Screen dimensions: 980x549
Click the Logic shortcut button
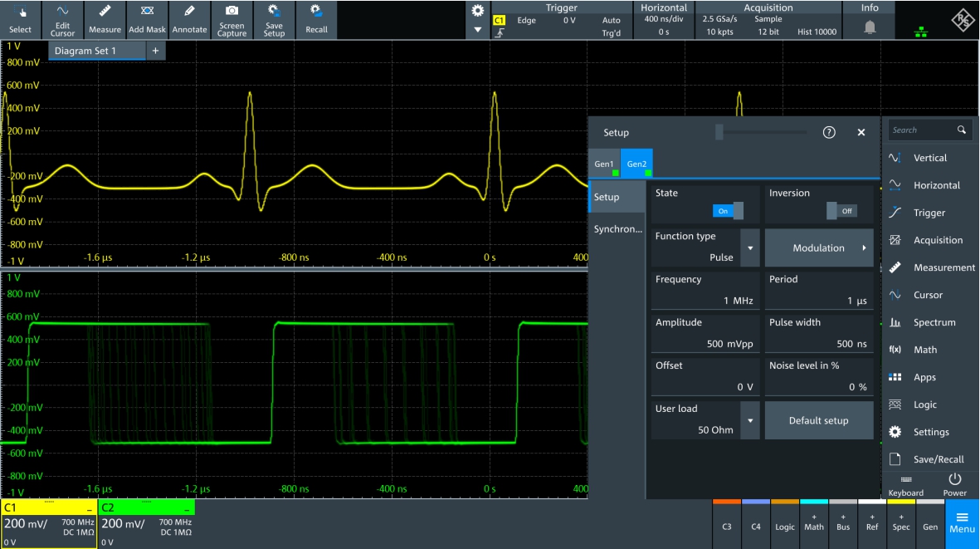click(785, 524)
